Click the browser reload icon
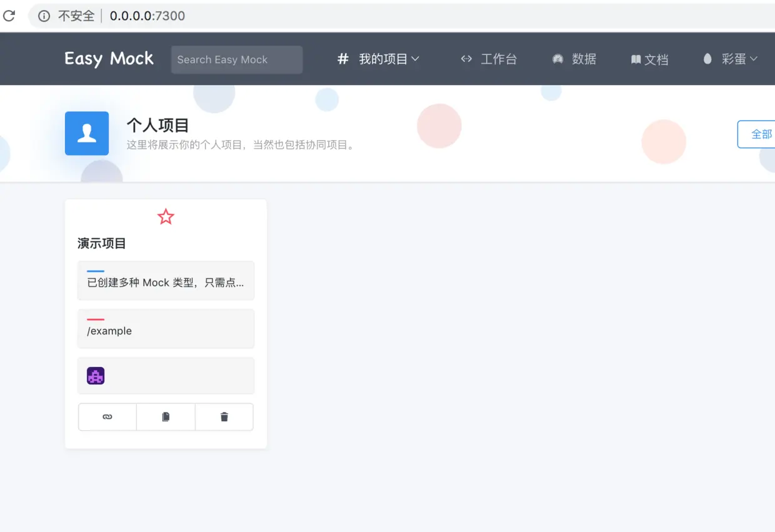This screenshot has width=775, height=532. (x=9, y=16)
